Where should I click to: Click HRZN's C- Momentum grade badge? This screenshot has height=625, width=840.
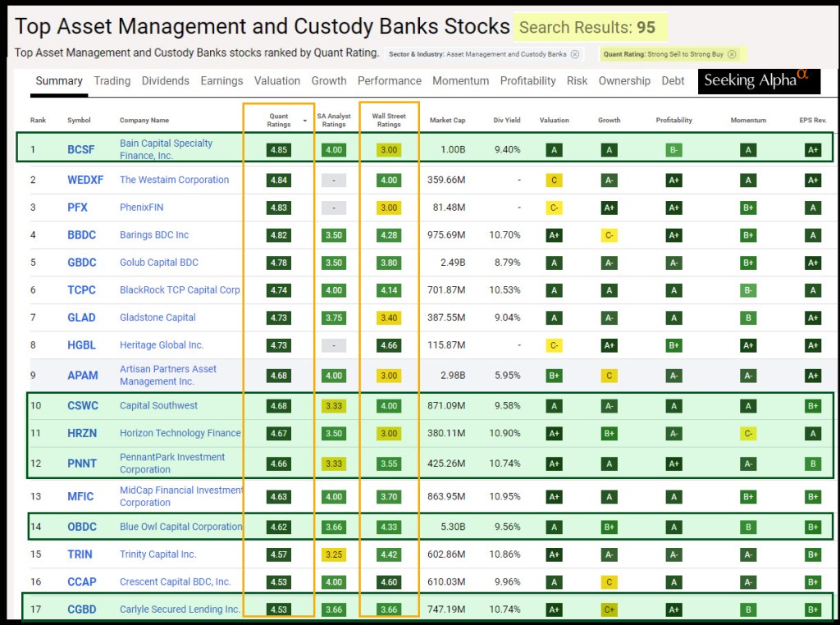click(x=747, y=433)
